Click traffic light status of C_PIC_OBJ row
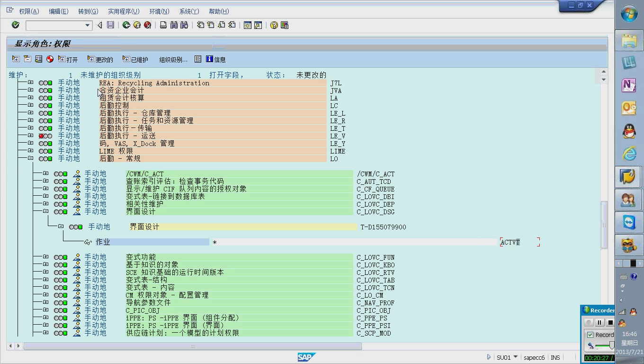The image size is (644, 364). pyautogui.click(x=61, y=310)
